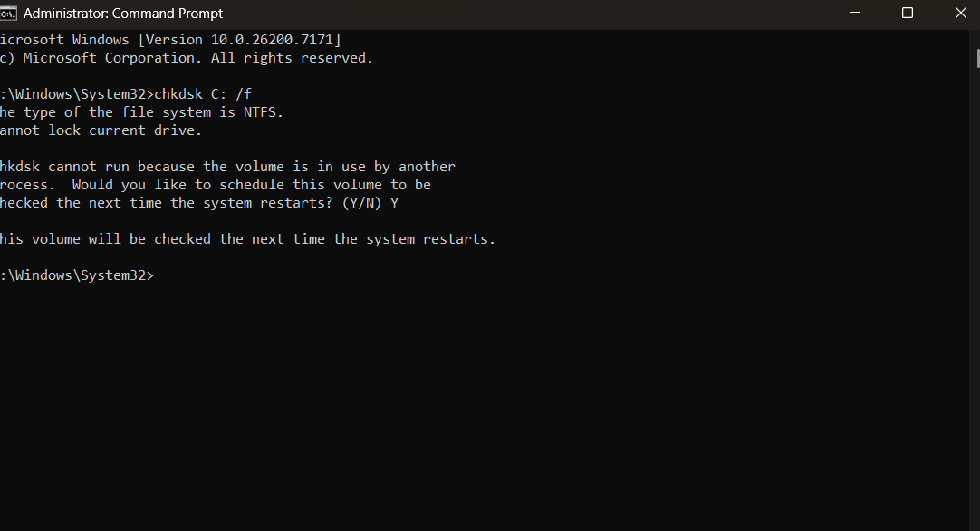Minimize the Command Prompt window
The width and height of the screenshot is (980, 531).
(x=855, y=13)
